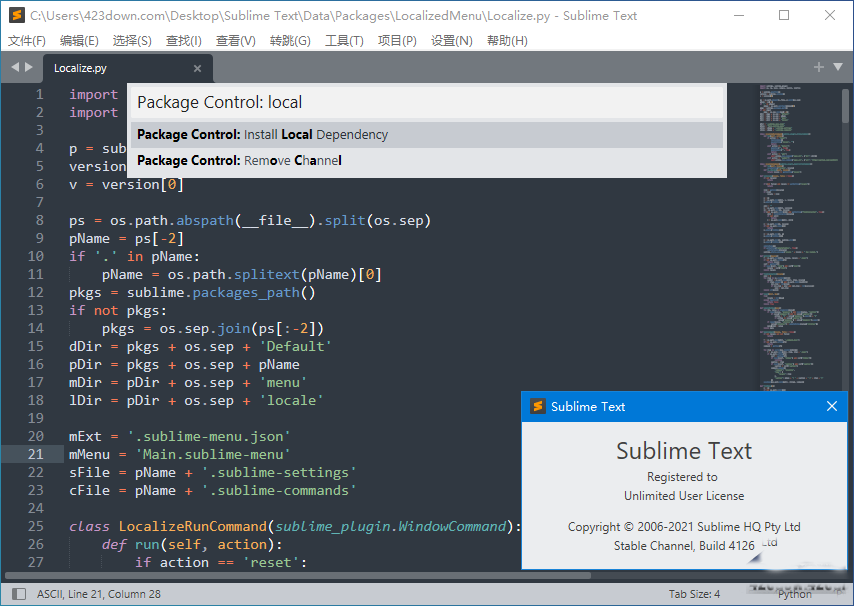
Task: Close the Localize.py tab
Action: pos(197,68)
